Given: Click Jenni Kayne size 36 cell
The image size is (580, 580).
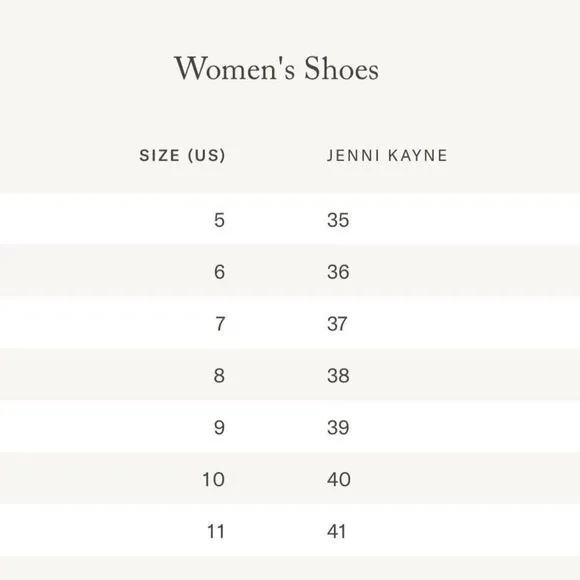Looking at the screenshot, I should [338, 272].
